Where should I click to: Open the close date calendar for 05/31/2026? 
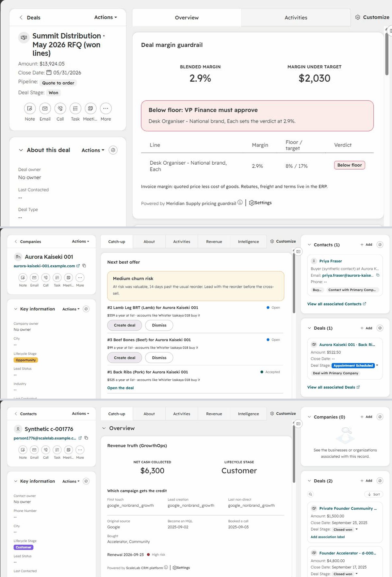coord(49,73)
